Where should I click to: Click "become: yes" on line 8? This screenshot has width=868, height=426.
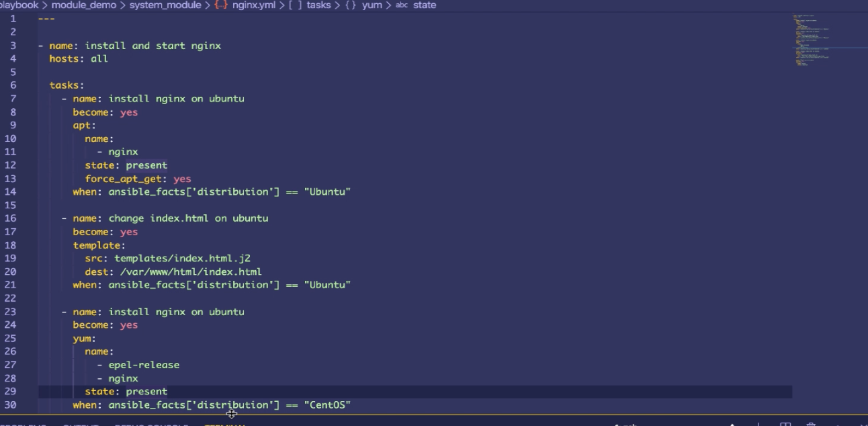pos(105,112)
